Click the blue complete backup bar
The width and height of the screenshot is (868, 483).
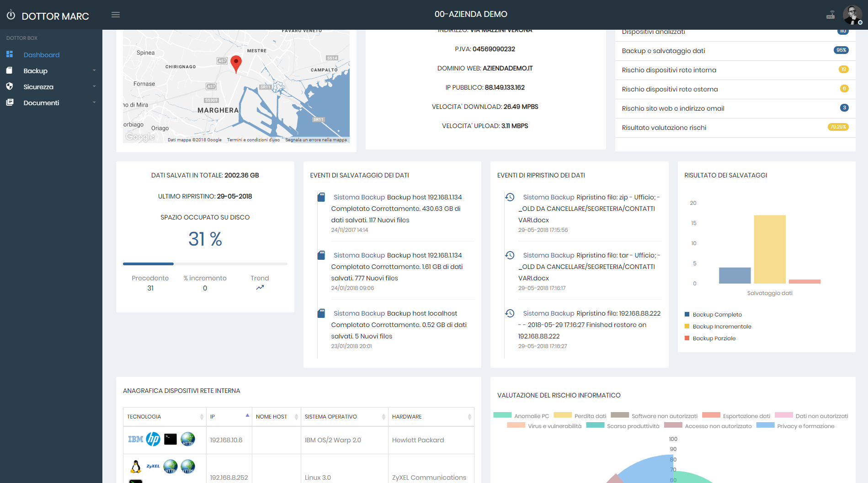click(735, 275)
